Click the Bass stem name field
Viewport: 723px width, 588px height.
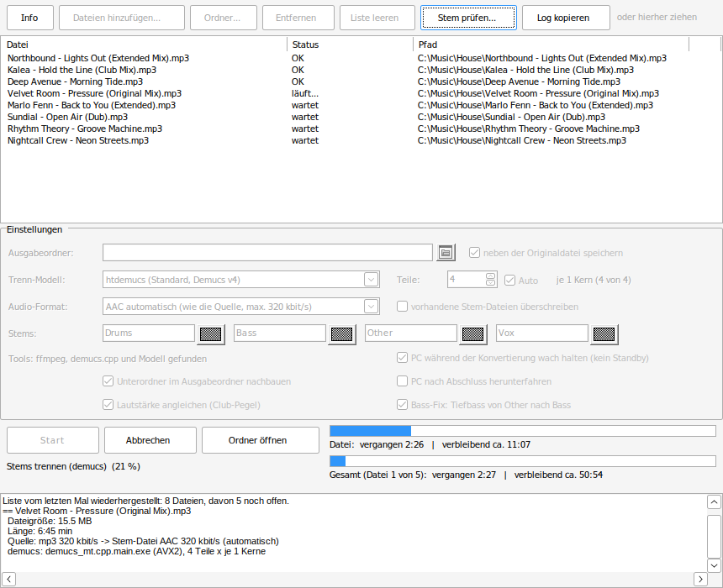coord(280,333)
